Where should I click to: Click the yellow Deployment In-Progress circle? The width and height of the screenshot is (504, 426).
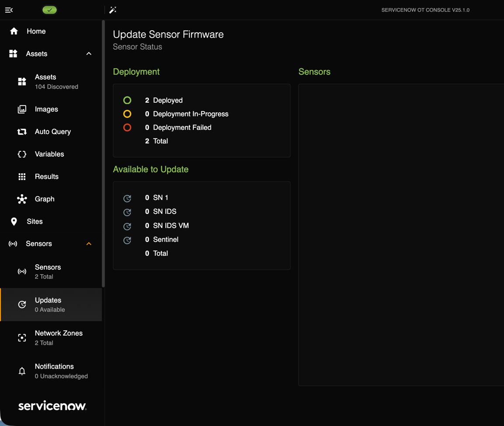[x=127, y=114]
